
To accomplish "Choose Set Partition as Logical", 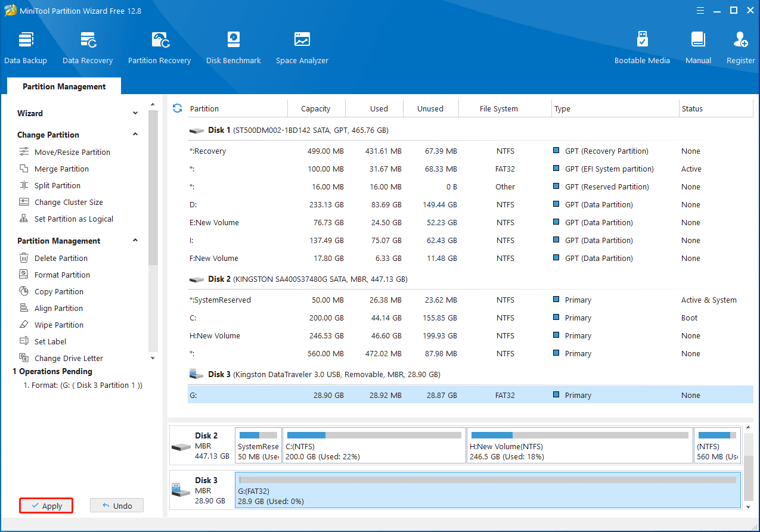I will 74,219.
